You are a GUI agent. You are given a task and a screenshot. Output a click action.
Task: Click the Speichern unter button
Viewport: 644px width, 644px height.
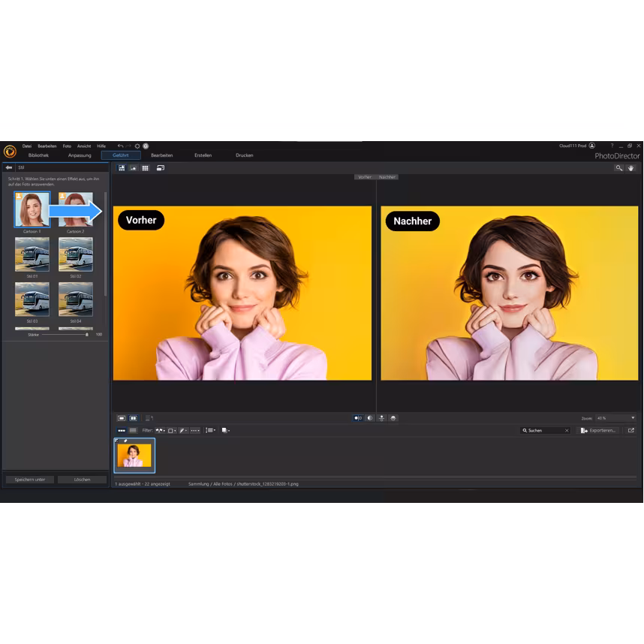point(29,479)
